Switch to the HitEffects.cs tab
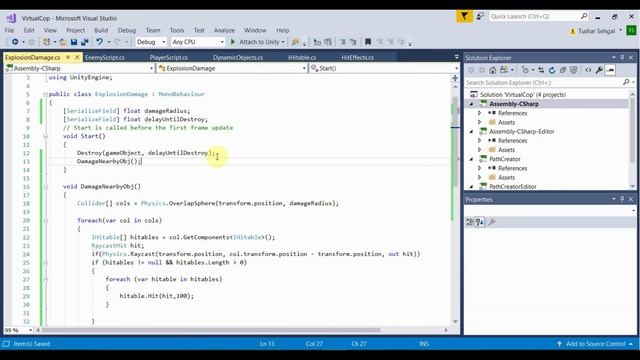640x360 pixels. (358, 58)
